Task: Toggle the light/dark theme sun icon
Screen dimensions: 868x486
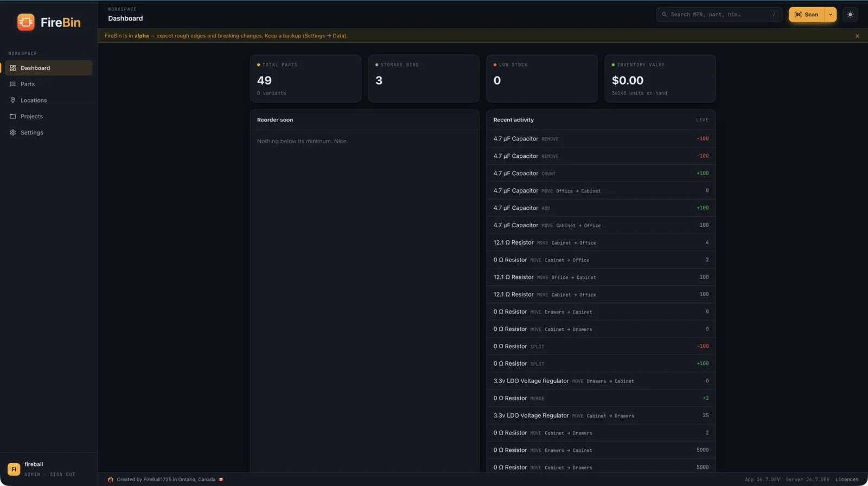Action: click(850, 15)
